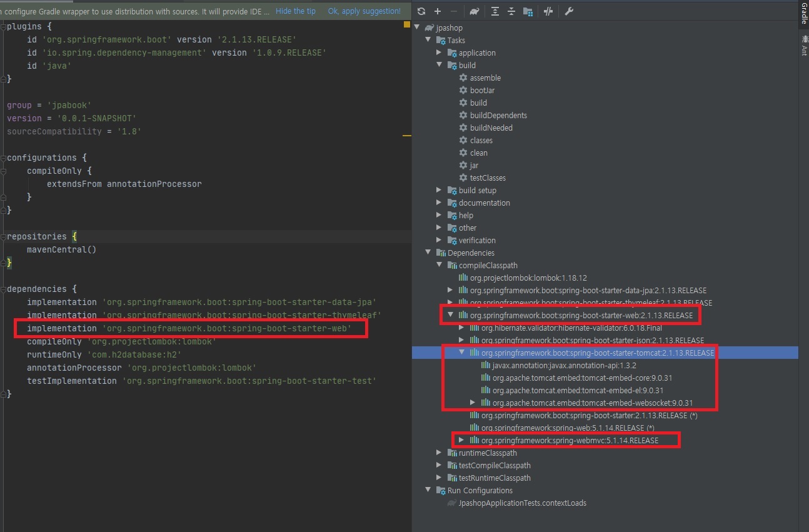Click the minus icon to detach the project

pyautogui.click(x=453, y=11)
